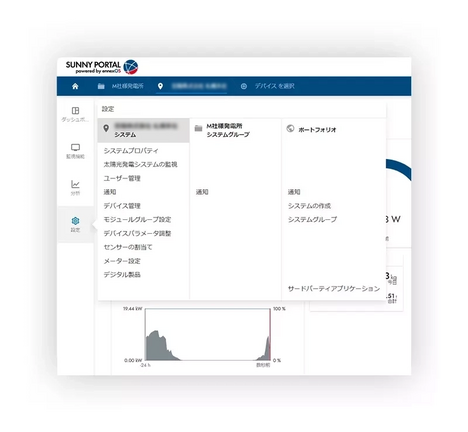
Task: Click the home icon in navigation bar
Action: [75, 86]
